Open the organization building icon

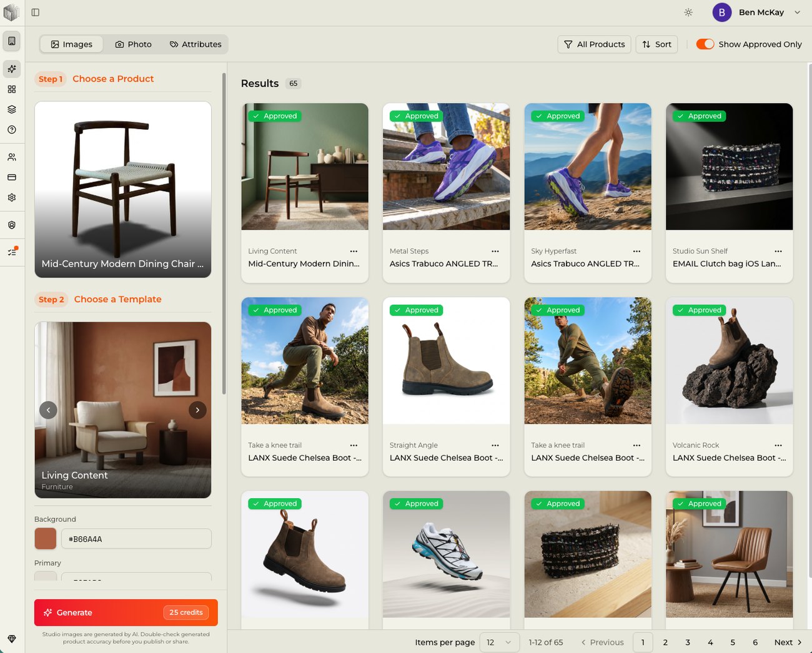coord(12,41)
